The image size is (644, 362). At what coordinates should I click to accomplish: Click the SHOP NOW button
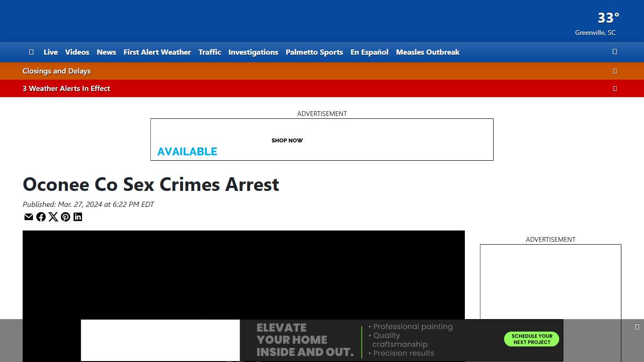(287, 140)
